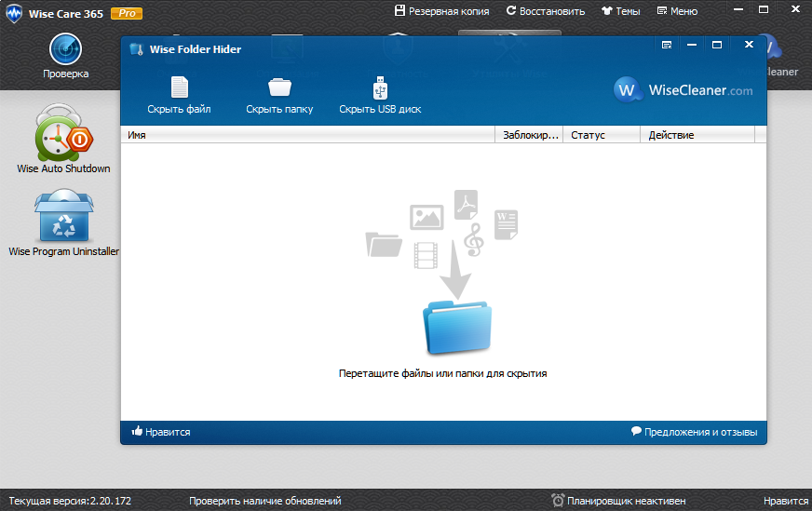The width and height of the screenshot is (812, 511).
Task: Click the Pro badge in title bar
Action: 127,13
